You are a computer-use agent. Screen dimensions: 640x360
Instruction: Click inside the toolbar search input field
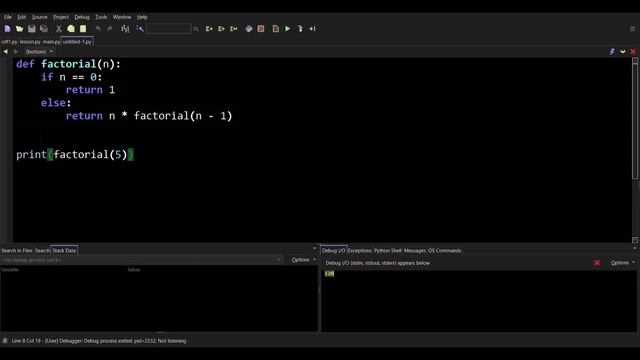click(x=169, y=29)
